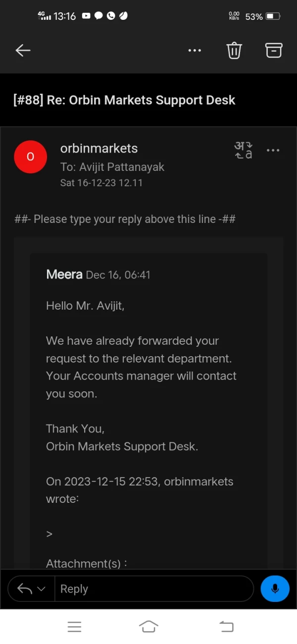
Task: Tap the translate message icon
Action: (x=243, y=150)
